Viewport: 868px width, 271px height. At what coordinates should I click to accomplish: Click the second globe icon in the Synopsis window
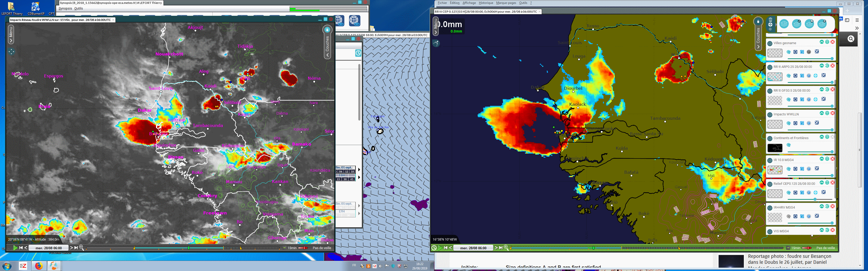354,21
